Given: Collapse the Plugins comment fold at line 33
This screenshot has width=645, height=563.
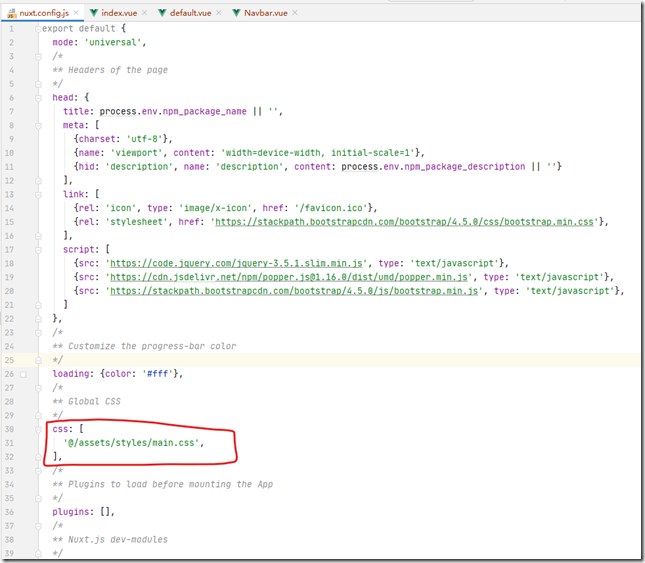Looking at the screenshot, I should [38, 471].
